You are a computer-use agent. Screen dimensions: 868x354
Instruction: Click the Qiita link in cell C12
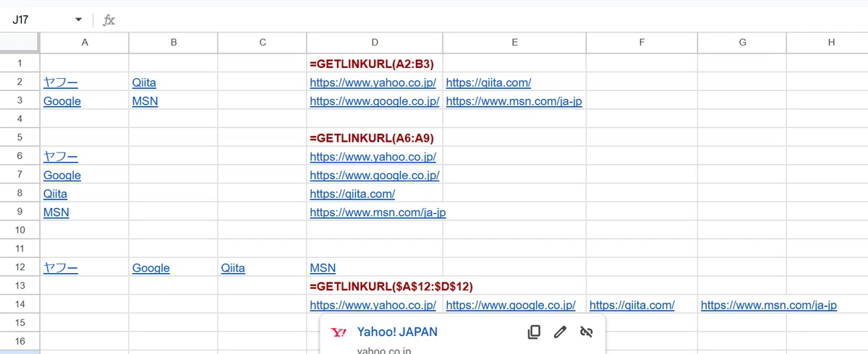click(x=233, y=268)
